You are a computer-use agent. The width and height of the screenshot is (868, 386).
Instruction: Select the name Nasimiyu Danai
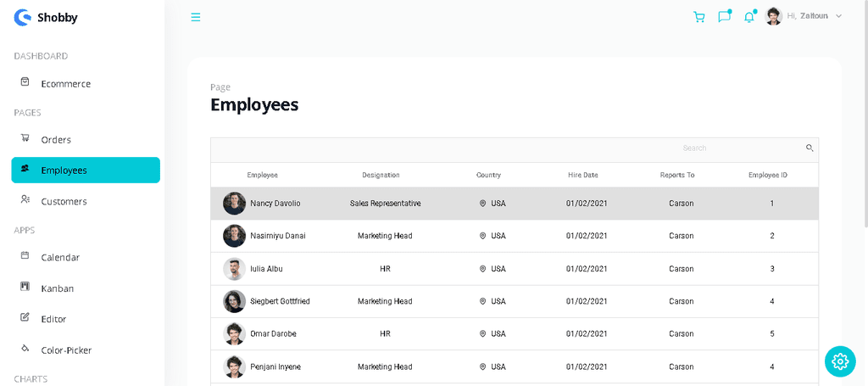pos(277,236)
